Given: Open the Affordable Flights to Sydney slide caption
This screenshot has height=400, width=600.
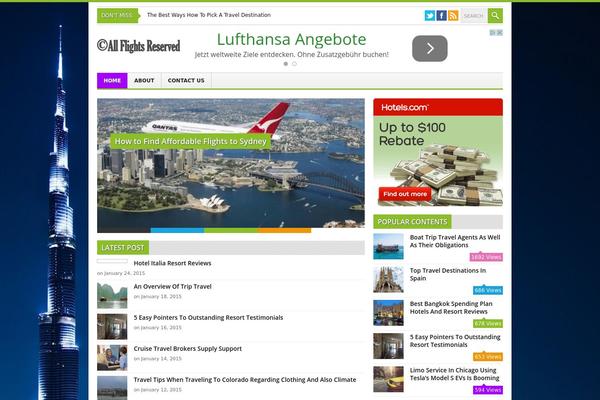Looking at the screenshot, I should coord(191,141).
